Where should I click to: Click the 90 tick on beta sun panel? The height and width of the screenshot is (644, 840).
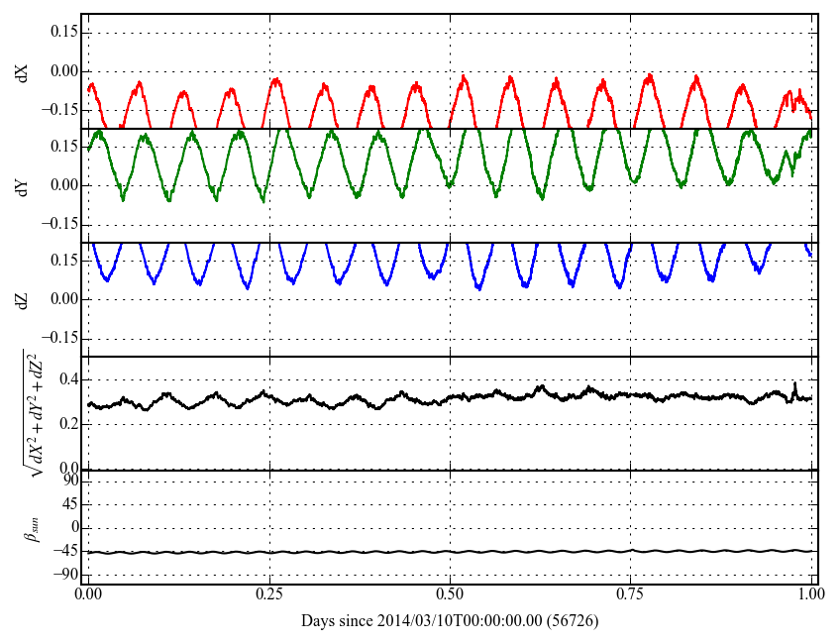click(66, 481)
